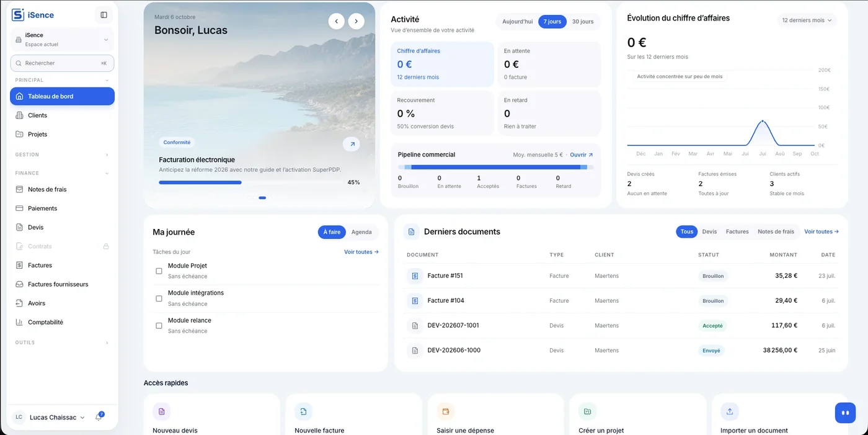Open the floating blue assistant button
Image resolution: width=868 pixels, height=435 pixels.
[x=845, y=413]
